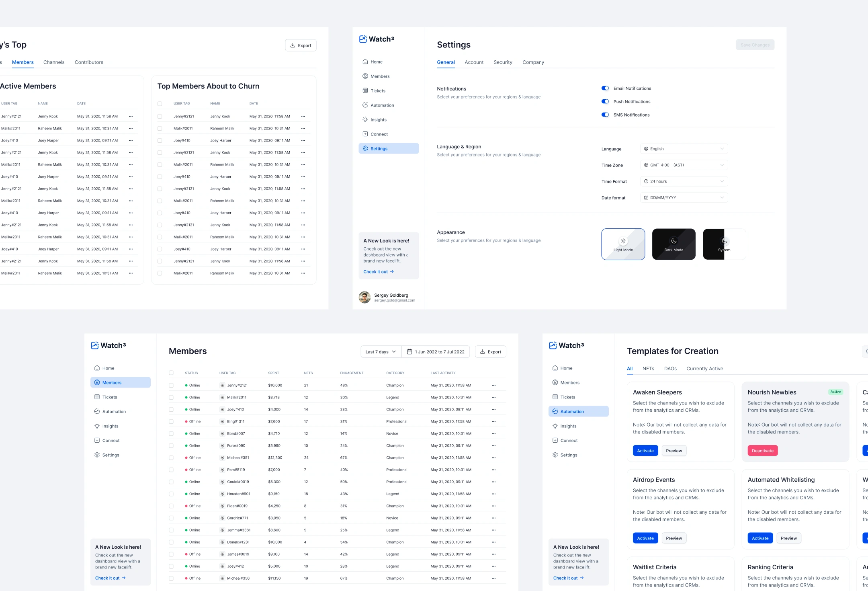
Task: Click the calendar icon in date range picker
Action: coord(409,352)
